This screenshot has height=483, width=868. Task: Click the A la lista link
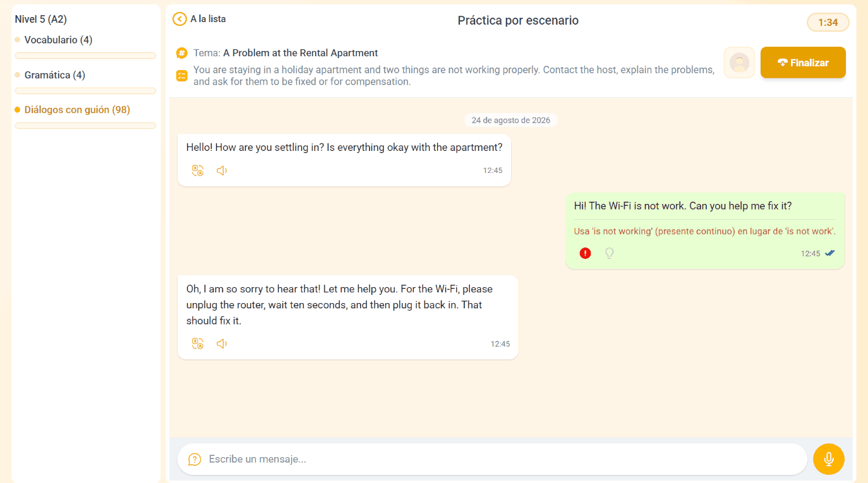tap(208, 19)
